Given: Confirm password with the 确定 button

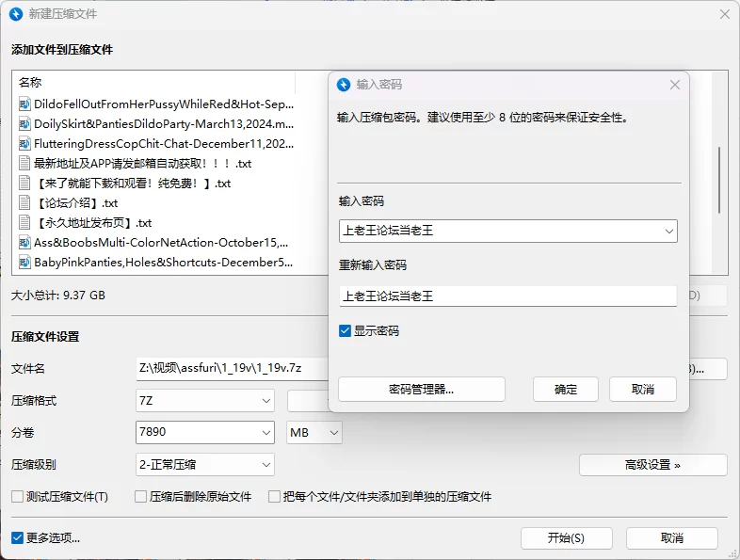Looking at the screenshot, I should [566, 390].
